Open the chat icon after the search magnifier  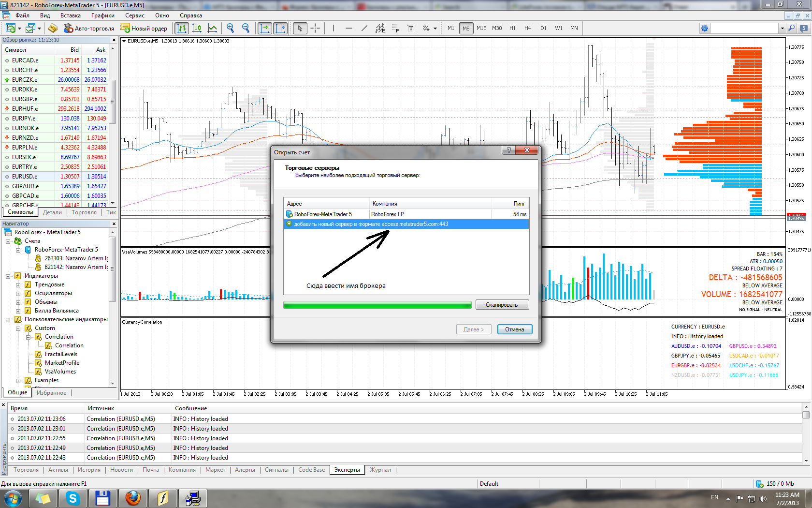pyautogui.click(x=804, y=28)
